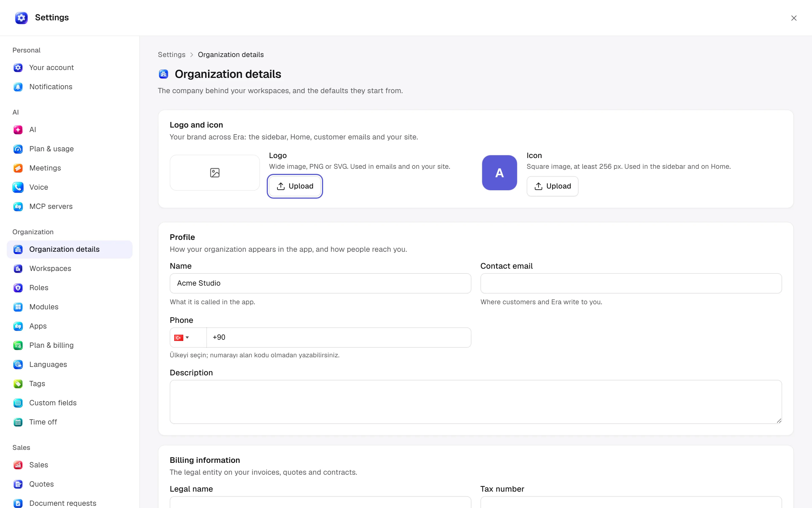Click the Description textarea resize handle
Screen dimensions: 812x508
pyautogui.click(x=779, y=421)
